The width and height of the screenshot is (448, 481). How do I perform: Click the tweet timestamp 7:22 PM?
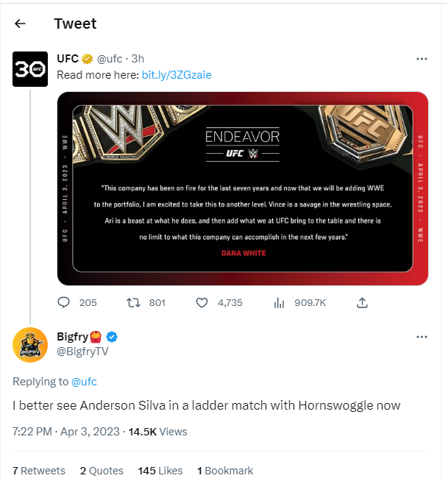[x=32, y=431]
